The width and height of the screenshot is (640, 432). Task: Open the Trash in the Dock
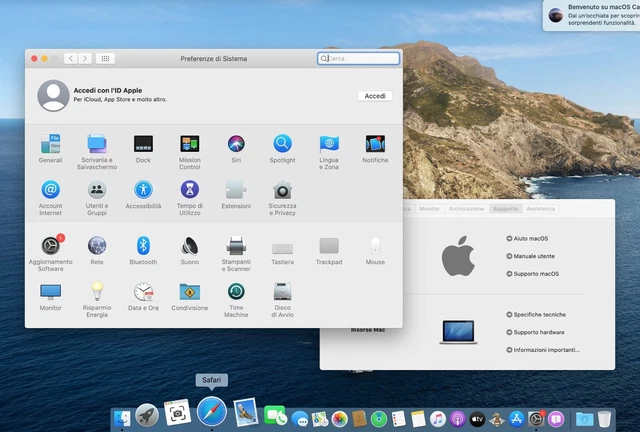click(604, 419)
